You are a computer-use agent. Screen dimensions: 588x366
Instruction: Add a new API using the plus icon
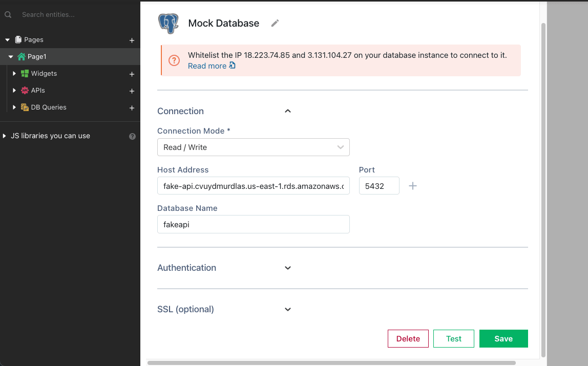[132, 91]
